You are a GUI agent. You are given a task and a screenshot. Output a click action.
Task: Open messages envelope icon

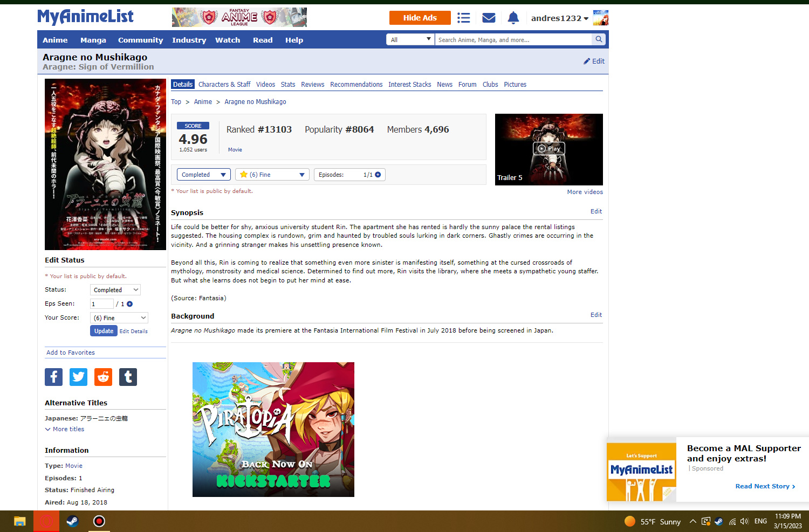click(x=489, y=18)
